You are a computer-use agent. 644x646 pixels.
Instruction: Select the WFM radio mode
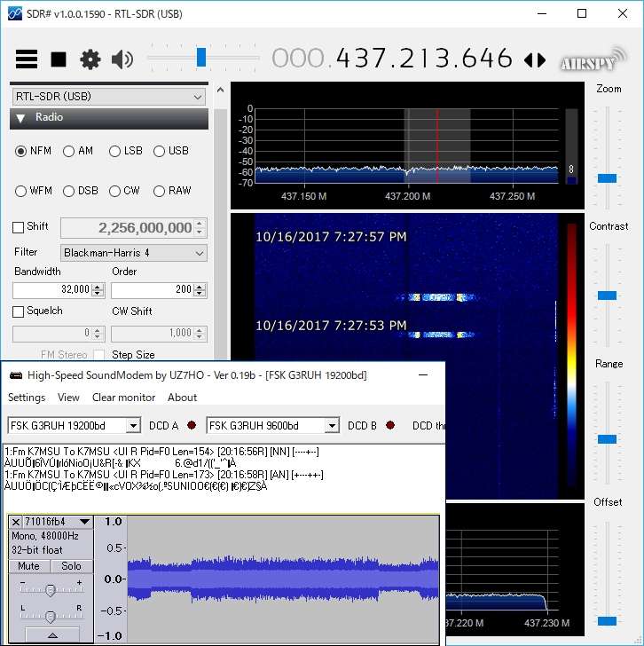coord(21,191)
